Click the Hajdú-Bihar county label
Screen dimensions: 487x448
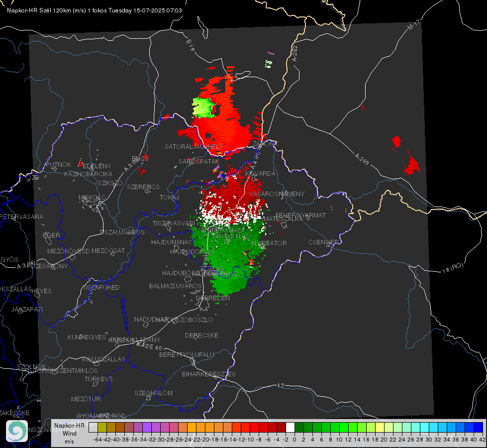pos(124,314)
